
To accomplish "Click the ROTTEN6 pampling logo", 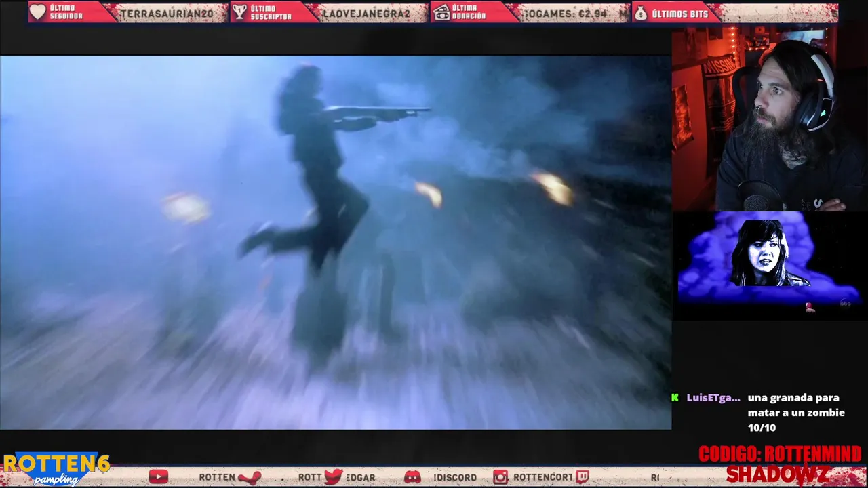I will click(56, 469).
